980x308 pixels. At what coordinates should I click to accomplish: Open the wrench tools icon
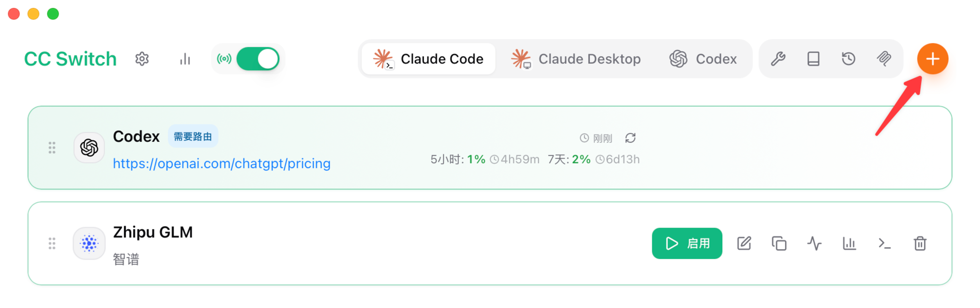(778, 59)
